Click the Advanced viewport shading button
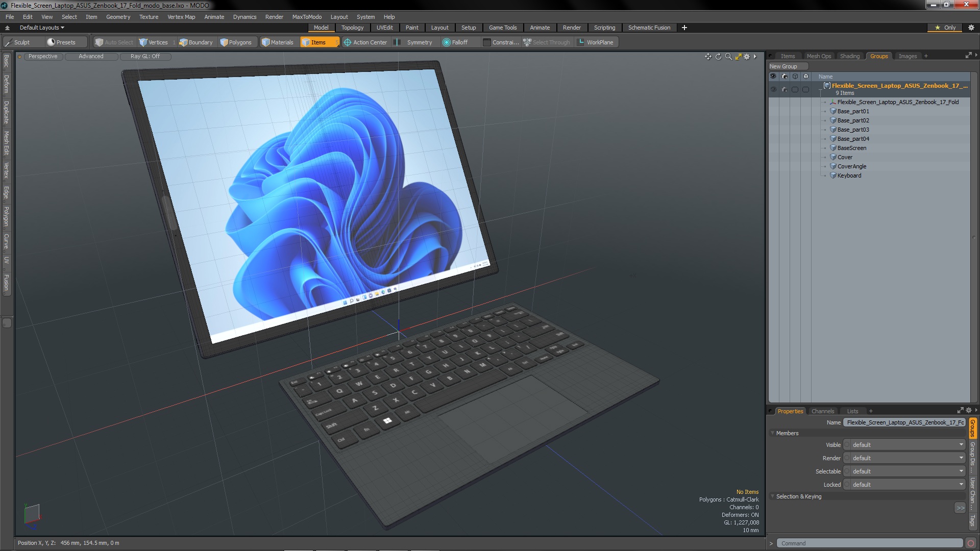The image size is (980, 551). click(91, 57)
